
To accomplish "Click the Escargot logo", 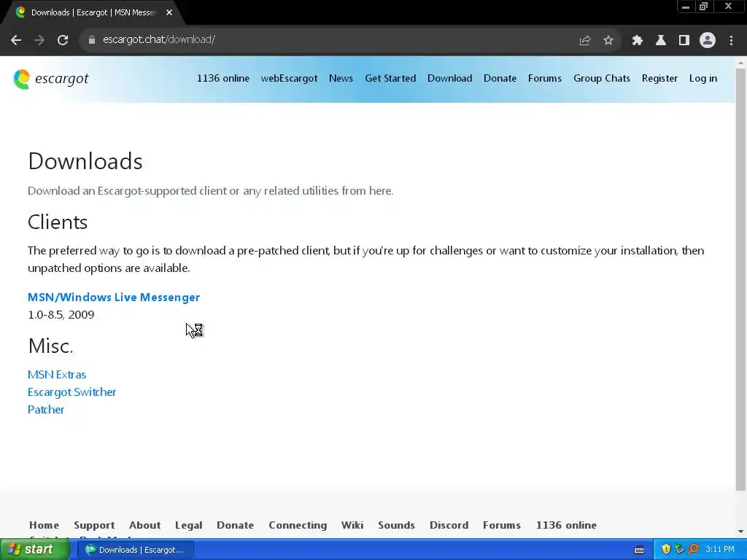I will (x=51, y=79).
